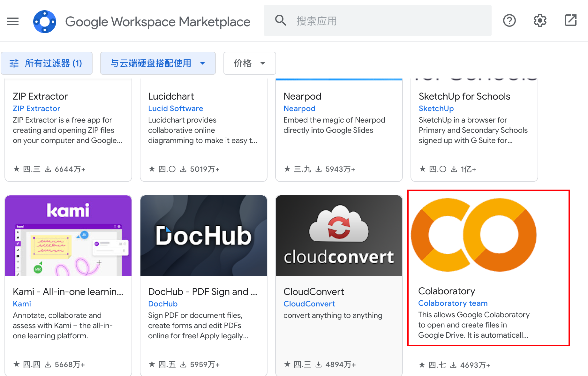The height and width of the screenshot is (376, 588).
Task: Click CloudConvert star rating icon
Action: pyautogui.click(x=287, y=364)
